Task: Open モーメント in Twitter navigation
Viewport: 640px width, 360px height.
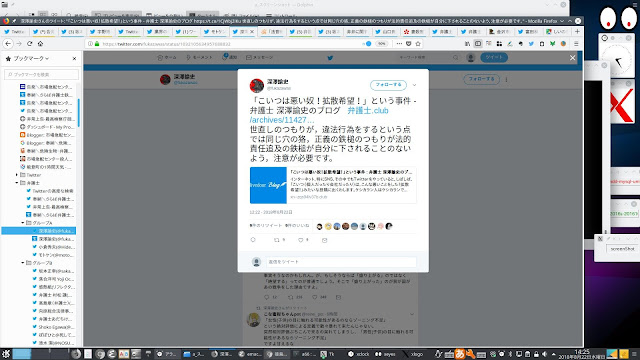Action: (x=199, y=58)
